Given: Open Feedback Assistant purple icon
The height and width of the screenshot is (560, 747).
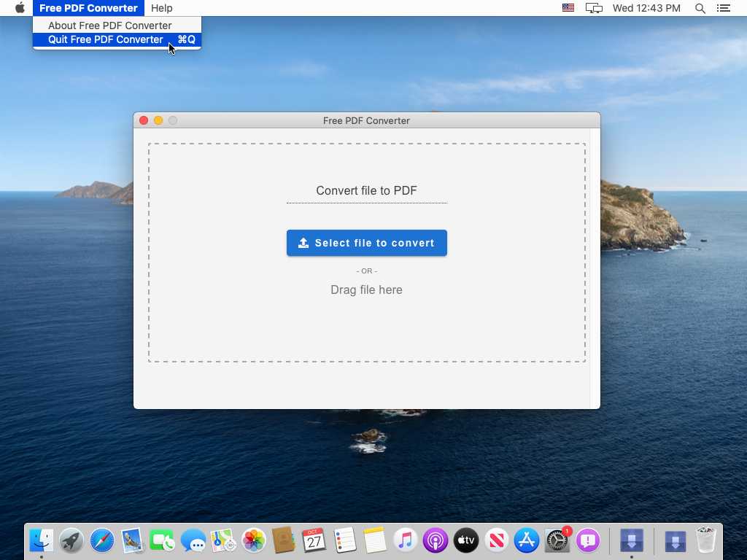Looking at the screenshot, I should tap(587, 540).
